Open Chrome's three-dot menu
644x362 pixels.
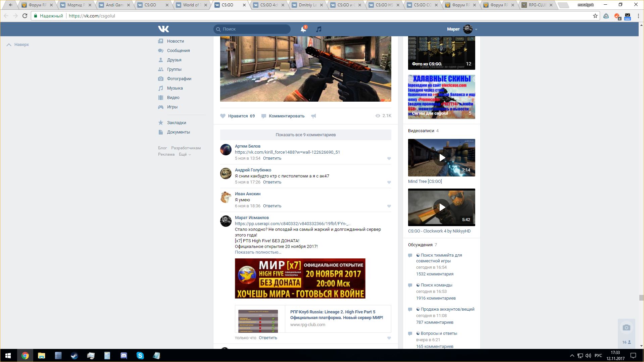coord(638,16)
